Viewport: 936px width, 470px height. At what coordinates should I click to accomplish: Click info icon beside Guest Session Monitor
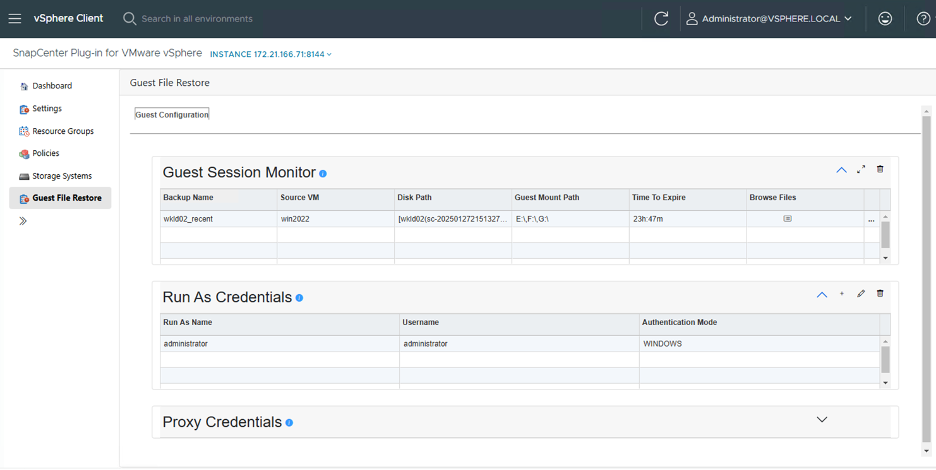[323, 174]
